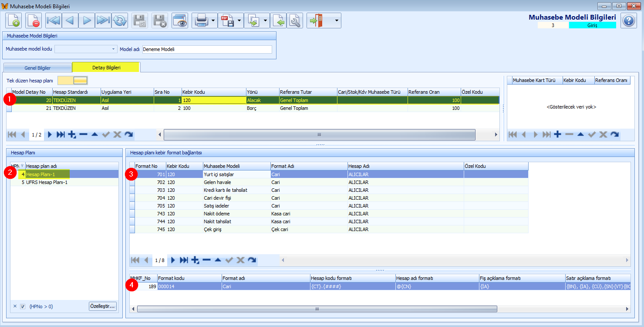This screenshot has width=644, height=327.
Task: Expand the PDF export dropdown arrow
Action: (x=240, y=20)
